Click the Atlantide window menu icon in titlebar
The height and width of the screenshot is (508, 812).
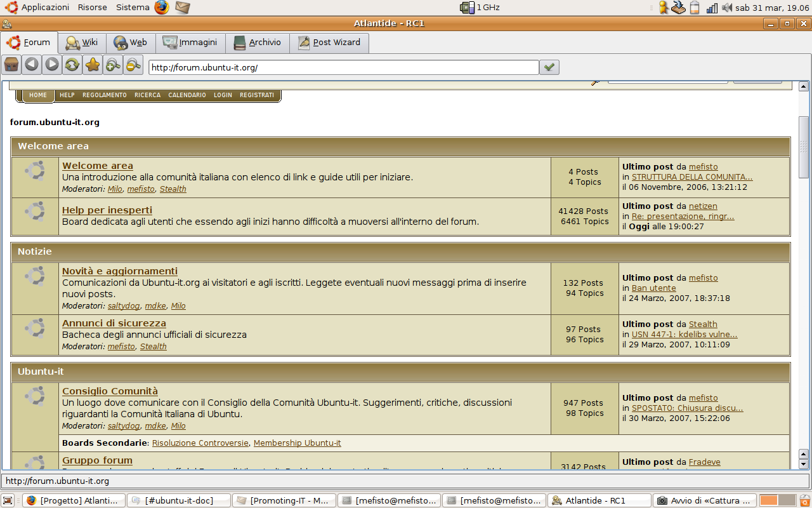6,24
